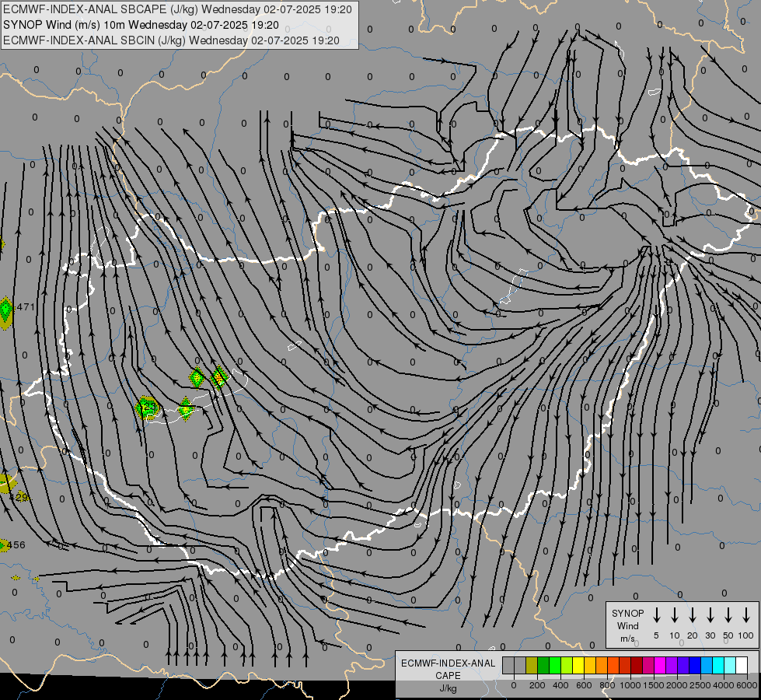Click the legend tick label 2500
The image size is (761, 700).
coord(700,685)
